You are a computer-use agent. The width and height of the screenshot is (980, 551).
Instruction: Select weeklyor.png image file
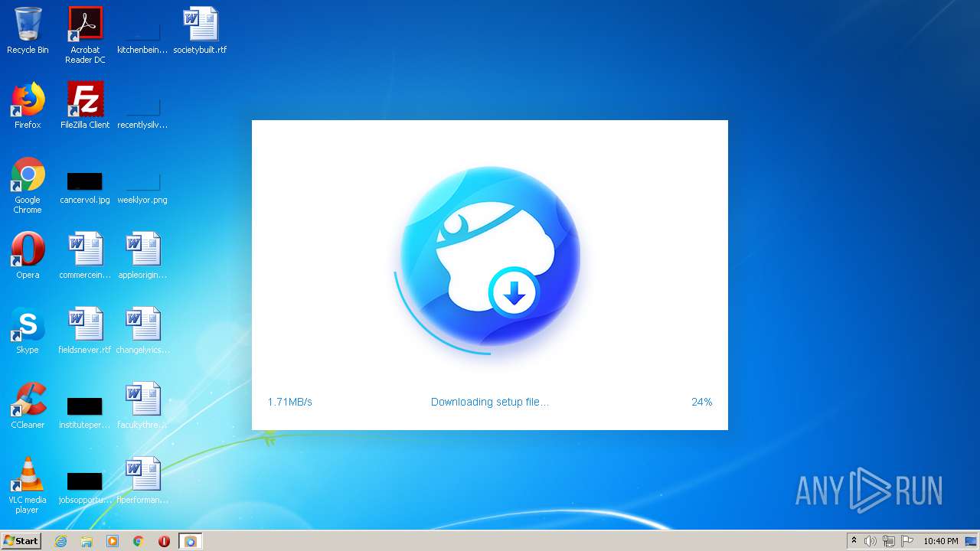(142, 188)
